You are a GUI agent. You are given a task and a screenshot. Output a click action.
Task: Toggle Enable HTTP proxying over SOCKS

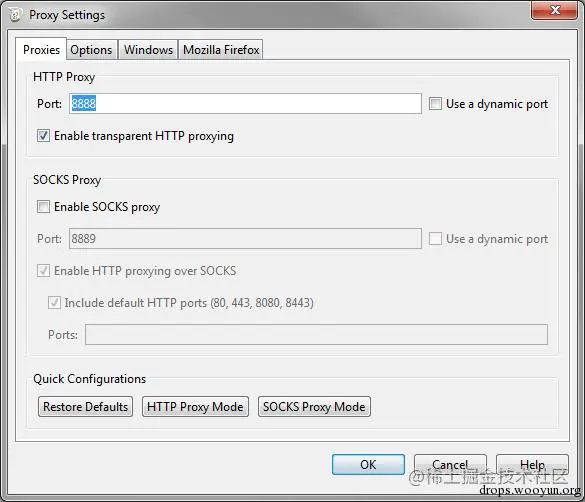(x=43, y=271)
